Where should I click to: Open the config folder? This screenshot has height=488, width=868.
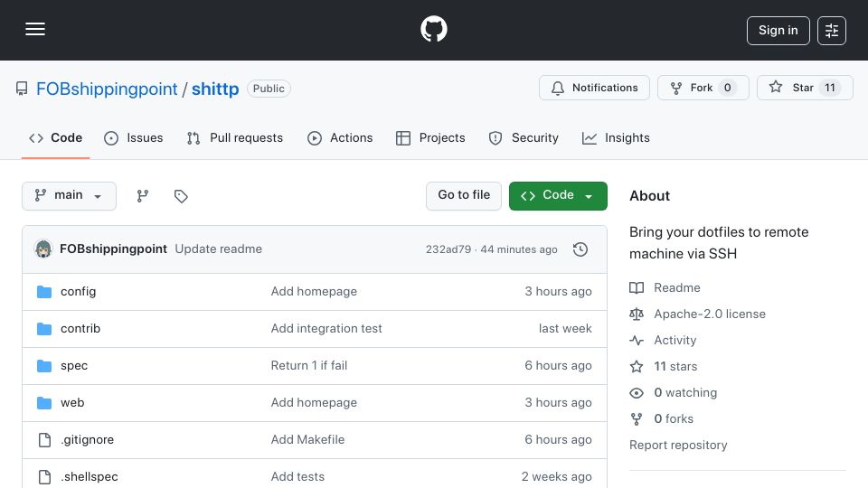pos(78,292)
